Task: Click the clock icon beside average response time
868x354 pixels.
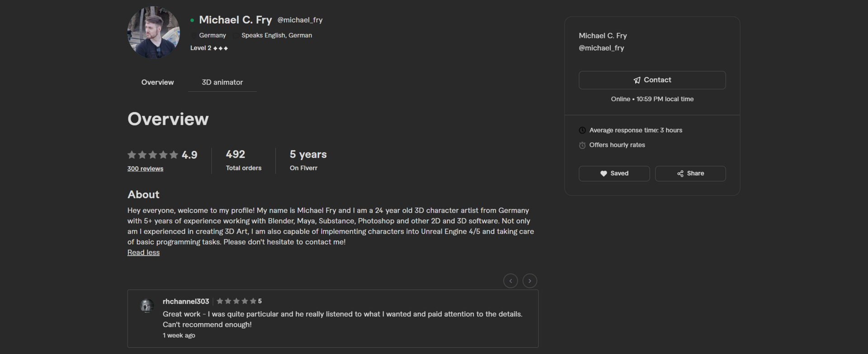Action: pyautogui.click(x=582, y=130)
